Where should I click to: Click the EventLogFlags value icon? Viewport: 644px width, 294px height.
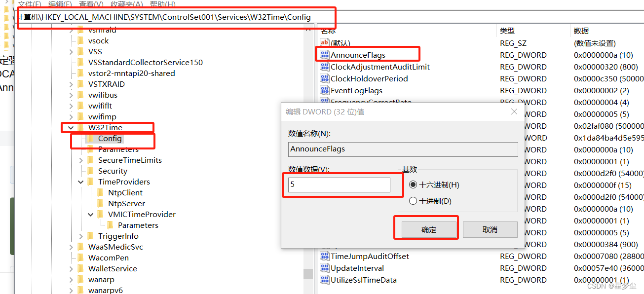[x=324, y=90]
